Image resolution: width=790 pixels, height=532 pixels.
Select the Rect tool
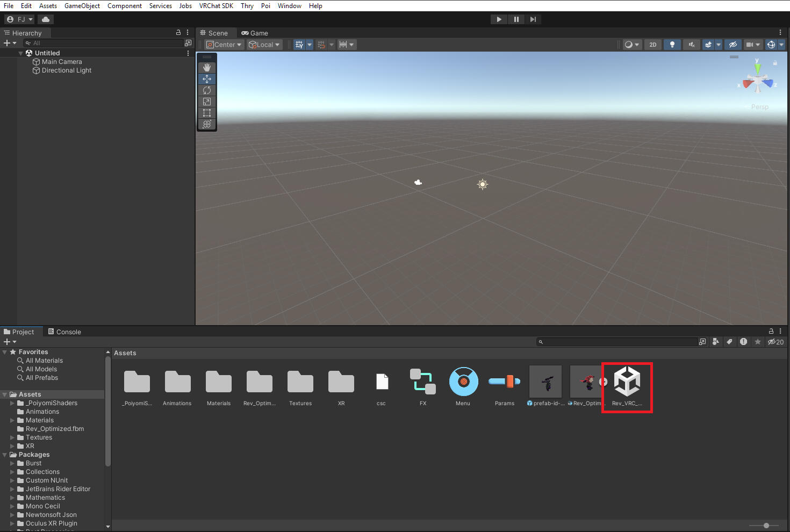click(x=207, y=113)
